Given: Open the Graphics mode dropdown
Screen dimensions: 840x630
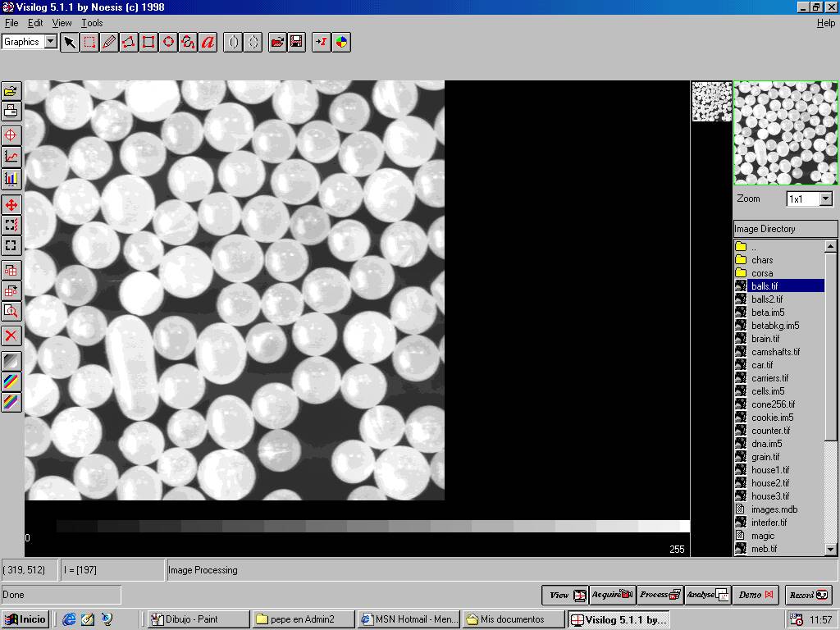Looking at the screenshot, I should tap(50, 42).
